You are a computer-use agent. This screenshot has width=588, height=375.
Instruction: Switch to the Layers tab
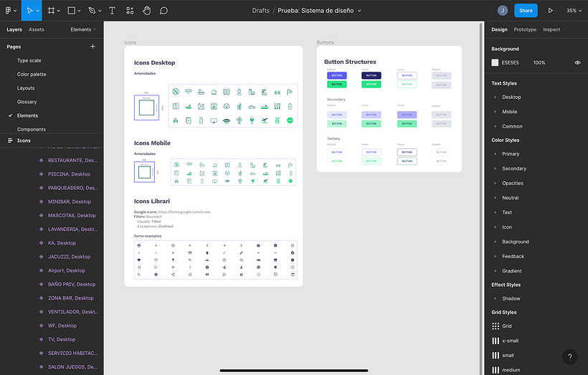tap(14, 29)
